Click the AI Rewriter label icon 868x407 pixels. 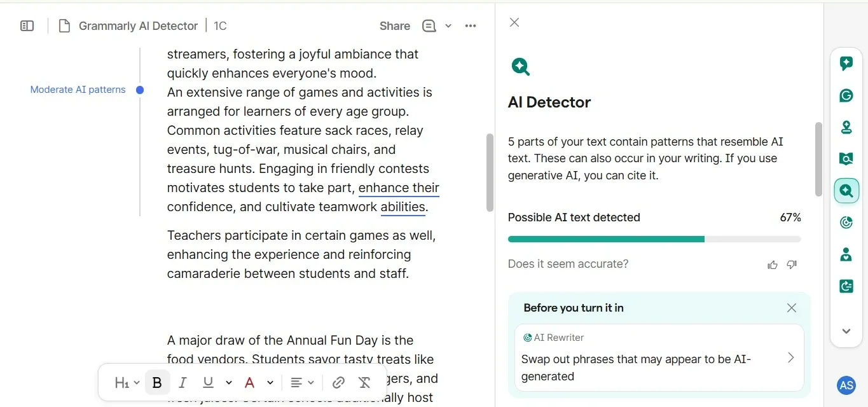coord(527,338)
